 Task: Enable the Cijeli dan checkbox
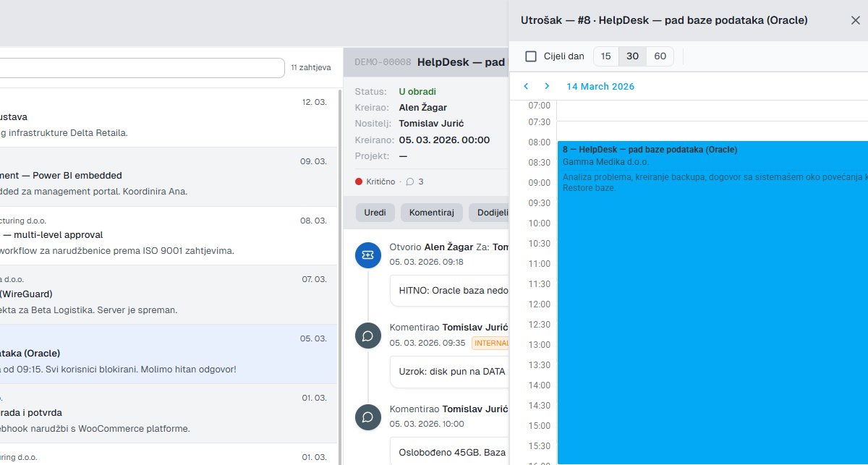532,56
